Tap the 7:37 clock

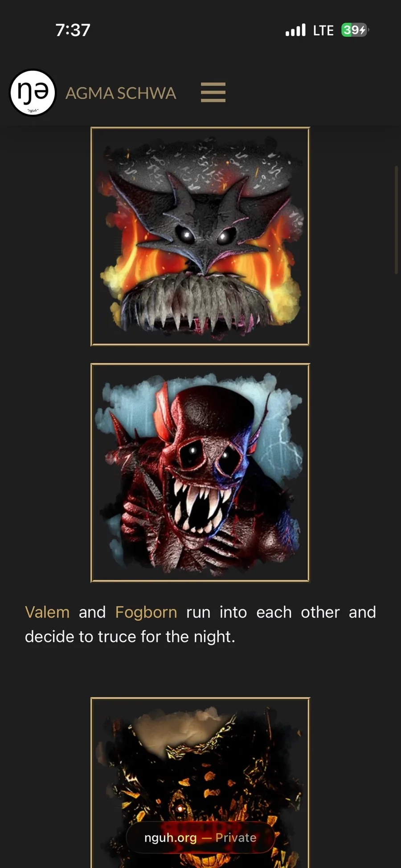[x=73, y=30]
